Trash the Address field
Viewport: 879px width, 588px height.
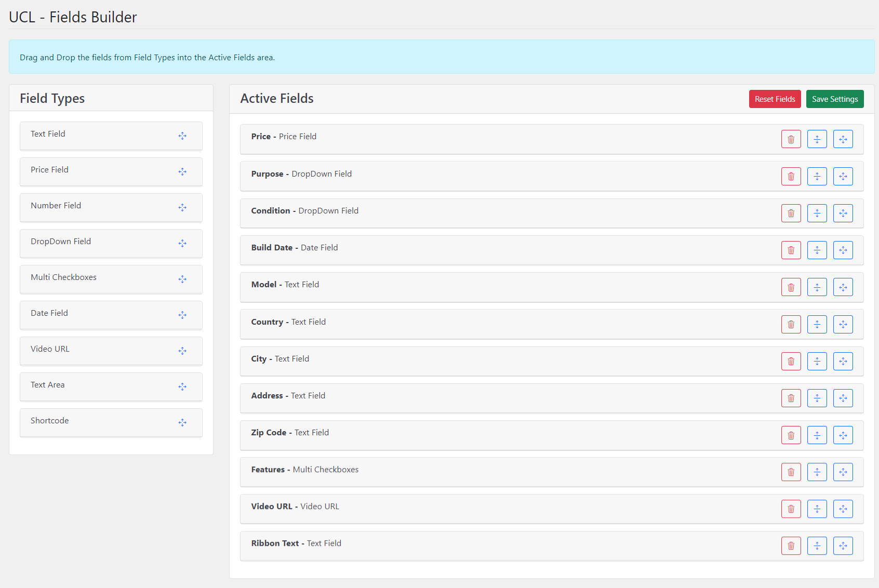click(x=791, y=398)
